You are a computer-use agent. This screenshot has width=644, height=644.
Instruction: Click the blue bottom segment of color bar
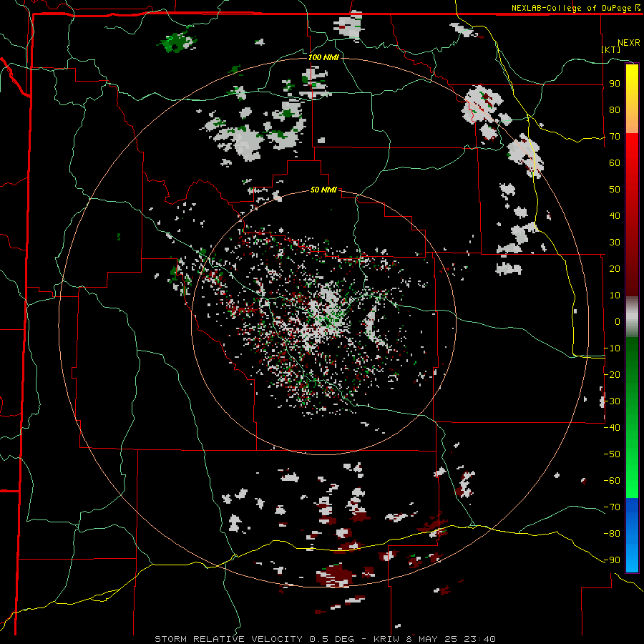point(632,535)
